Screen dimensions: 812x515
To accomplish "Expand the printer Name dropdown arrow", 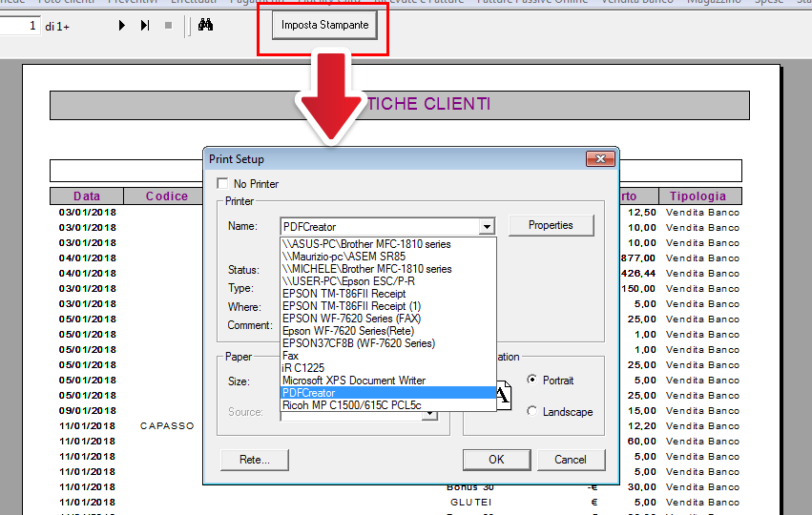I will [487, 227].
